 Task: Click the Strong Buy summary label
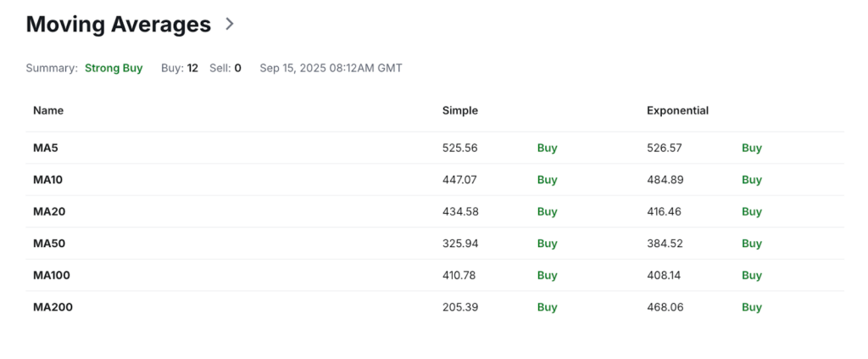point(114,68)
